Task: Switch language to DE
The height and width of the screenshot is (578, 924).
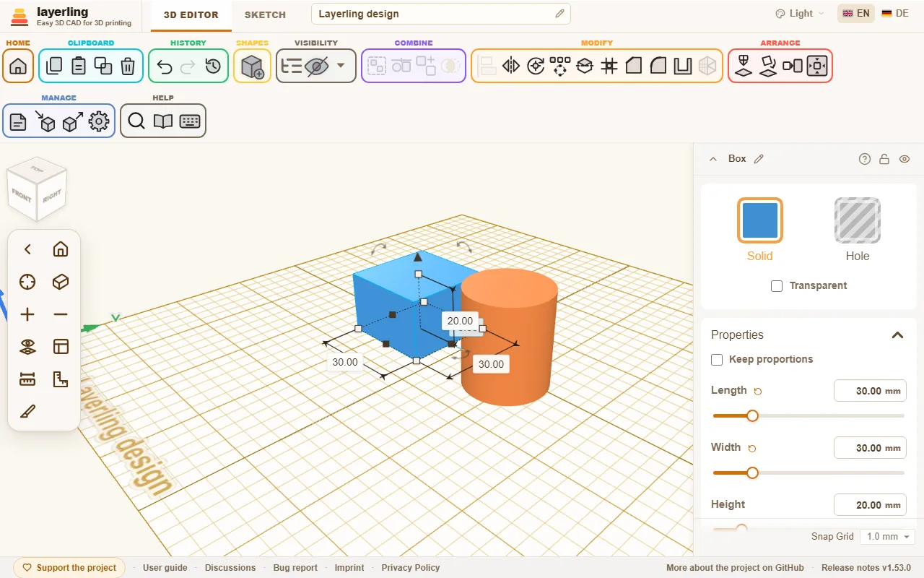Action: click(895, 14)
